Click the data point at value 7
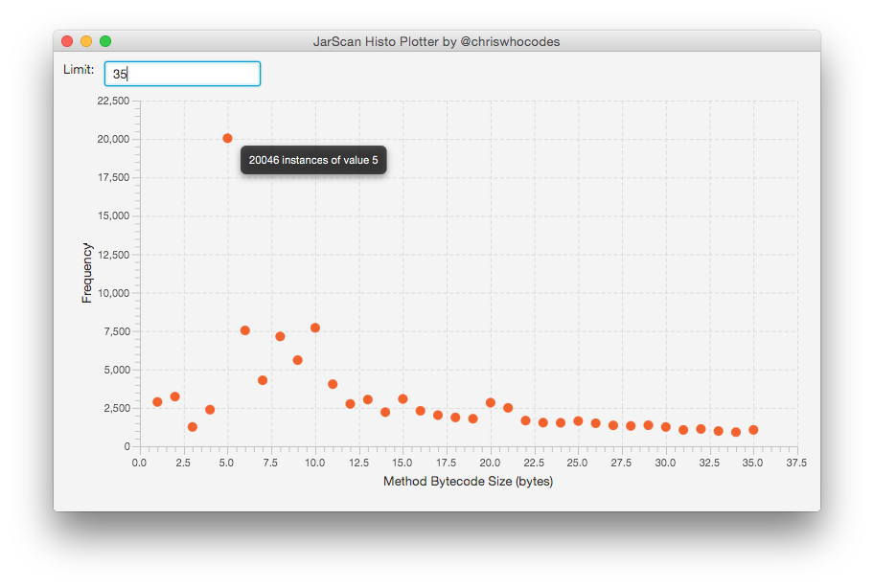Viewport: 874px width, 588px height. point(263,380)
